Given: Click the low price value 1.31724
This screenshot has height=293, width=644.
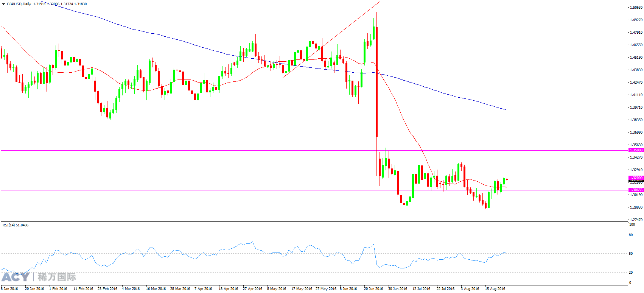Looking at the screenshot, I should [x=67, y=4].
